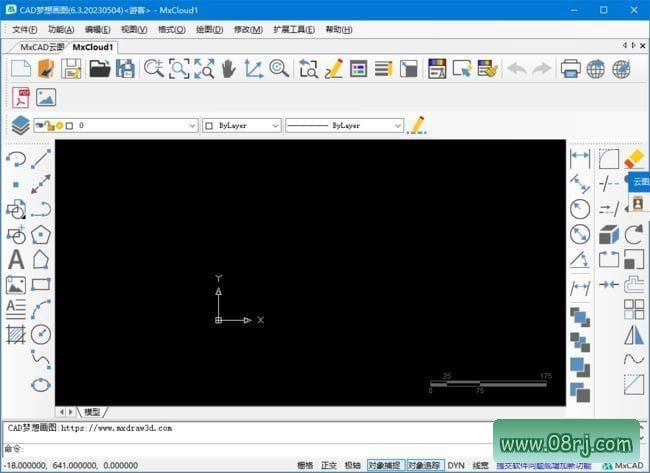Click the blue feedback link in status bar
Screen dimensions: 650x473
[543, 466]
